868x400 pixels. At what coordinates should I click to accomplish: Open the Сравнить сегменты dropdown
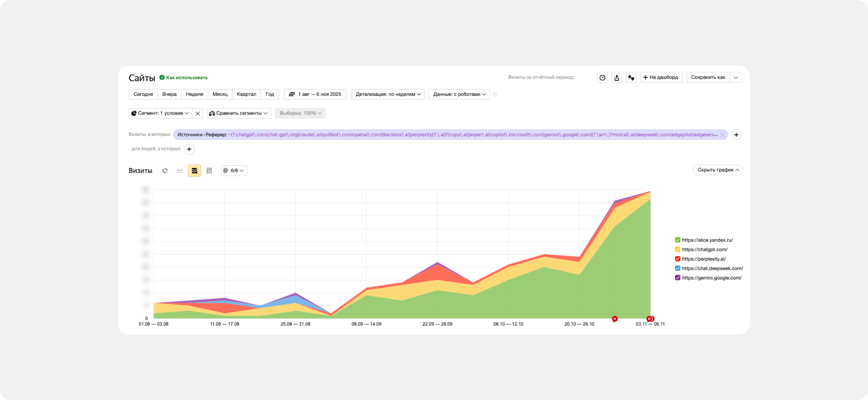[239, 113]
